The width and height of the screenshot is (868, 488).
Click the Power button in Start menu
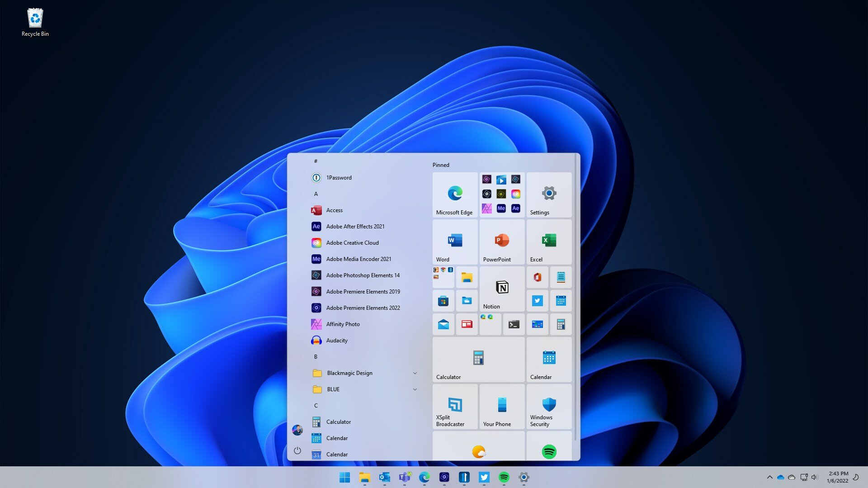297,450
